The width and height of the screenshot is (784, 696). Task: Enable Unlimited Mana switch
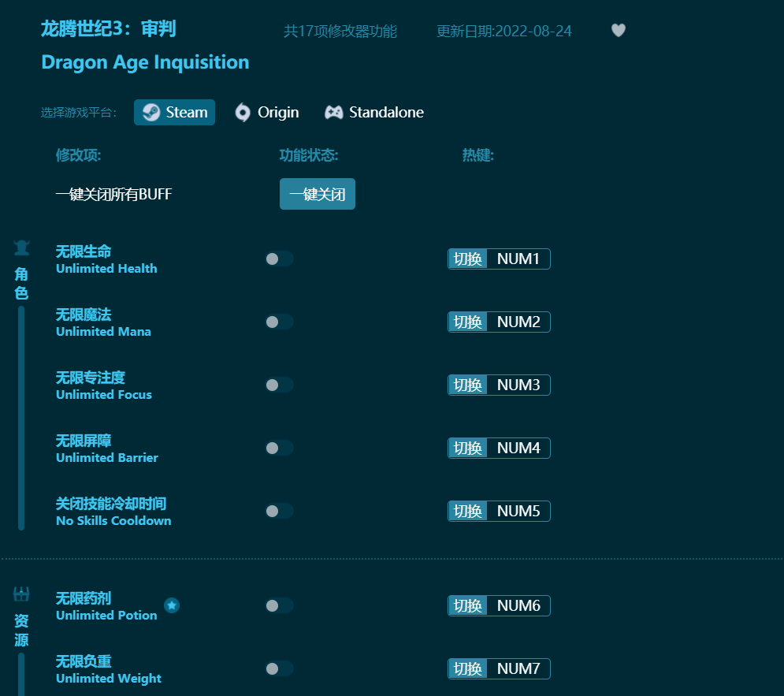[280, 322]
